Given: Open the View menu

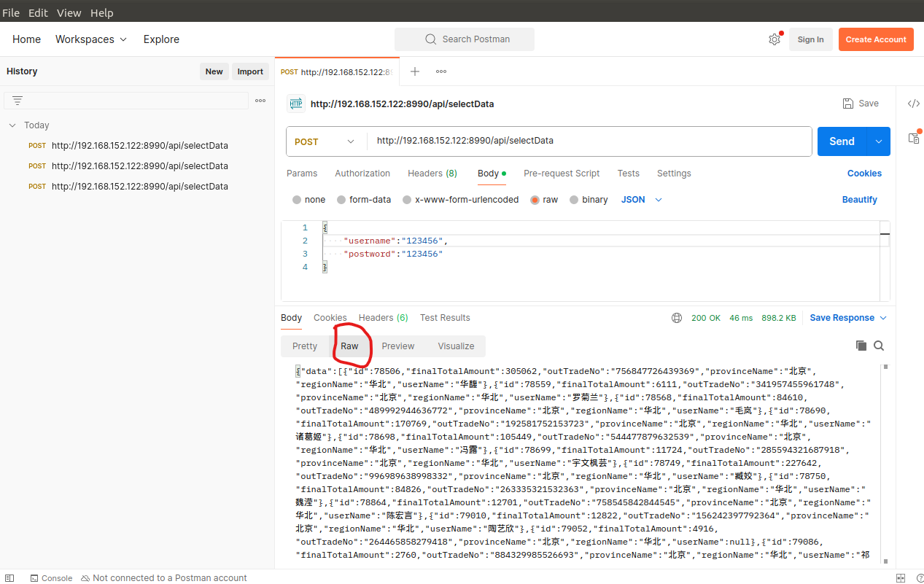Looking at the screenshot, I should 69,13.
